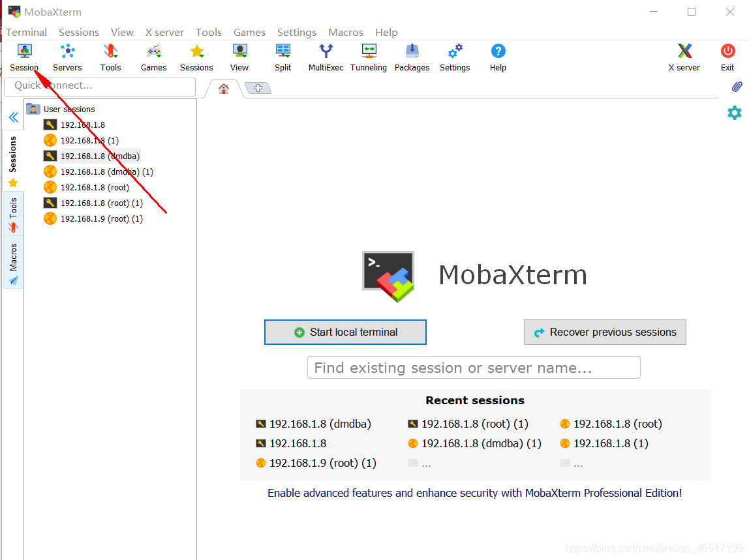Open recent session 192.168.1.9 (root) (1)

click(x=316, y=463)
